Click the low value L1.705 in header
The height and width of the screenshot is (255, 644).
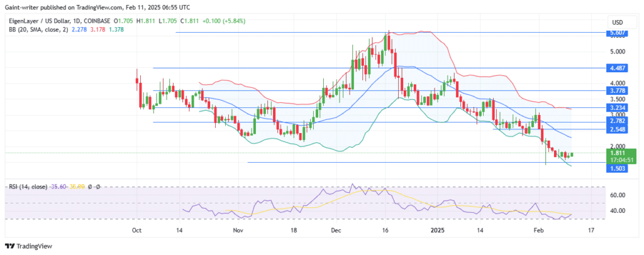[167, 21]
